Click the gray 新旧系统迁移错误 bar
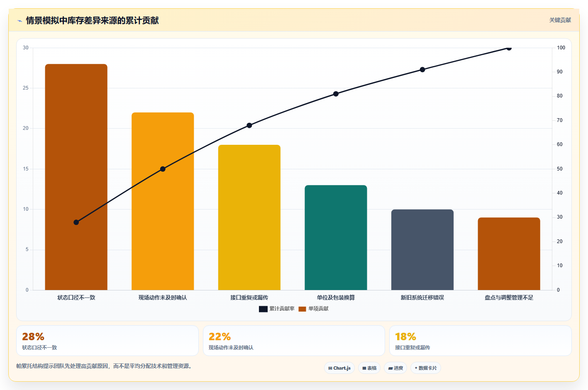588x390 pixels. coord(422,250)
